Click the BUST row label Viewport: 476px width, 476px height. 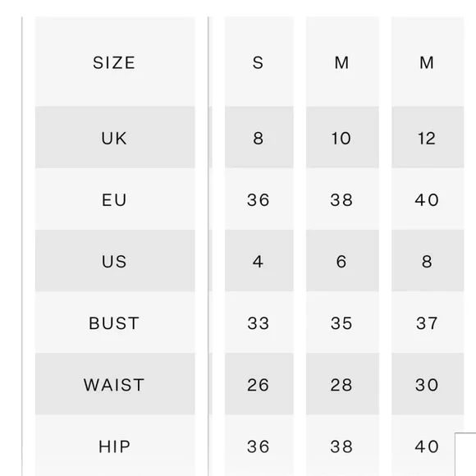(115, 323)
